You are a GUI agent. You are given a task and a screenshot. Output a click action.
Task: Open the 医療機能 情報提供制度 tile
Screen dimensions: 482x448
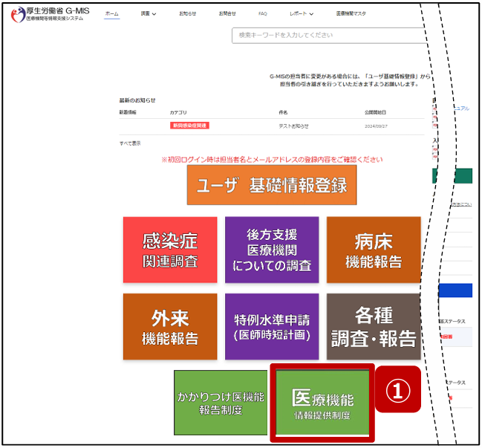tap(322, 402)
